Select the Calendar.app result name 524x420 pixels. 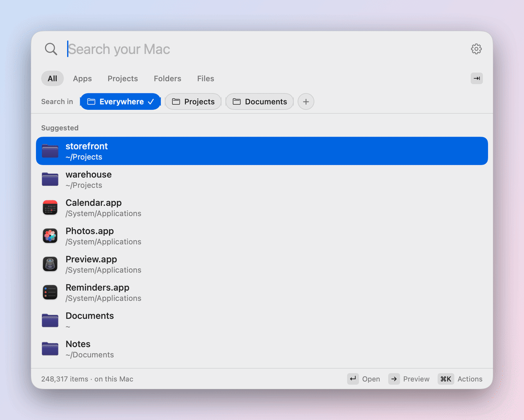click(93, 203)
